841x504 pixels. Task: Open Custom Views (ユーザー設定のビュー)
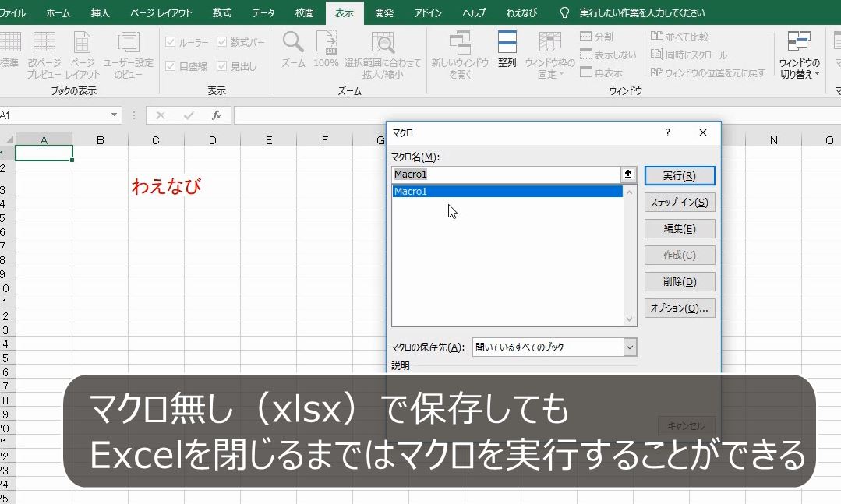click(128, 55)
